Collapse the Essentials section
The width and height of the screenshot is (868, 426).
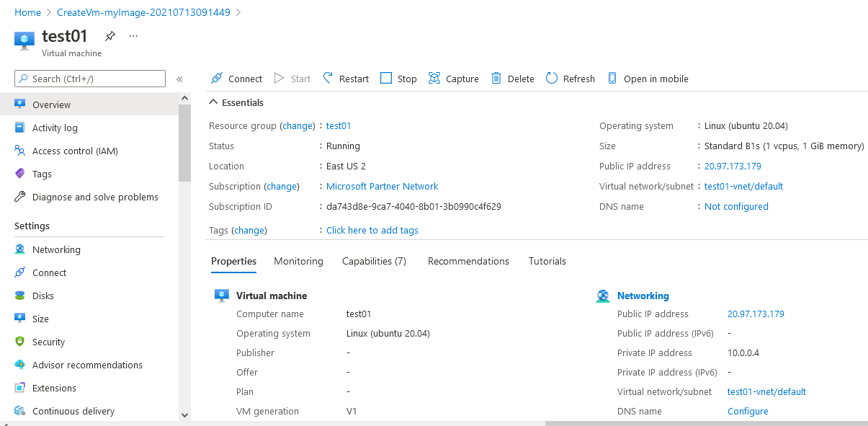pos(212,102)
